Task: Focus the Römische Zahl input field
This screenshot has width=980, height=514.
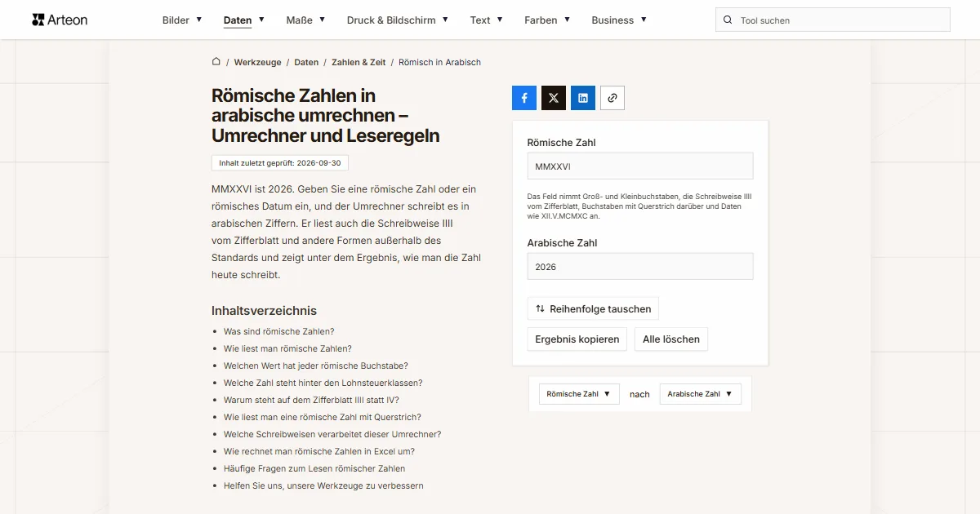Action: point(640,166)
